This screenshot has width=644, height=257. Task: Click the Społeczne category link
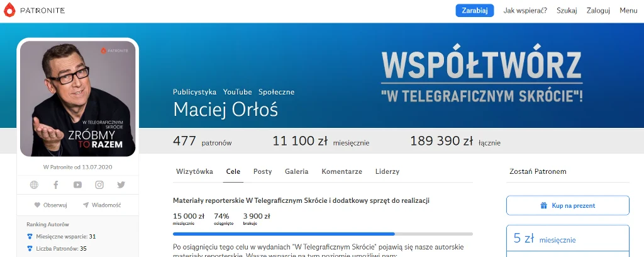point(277,92)
